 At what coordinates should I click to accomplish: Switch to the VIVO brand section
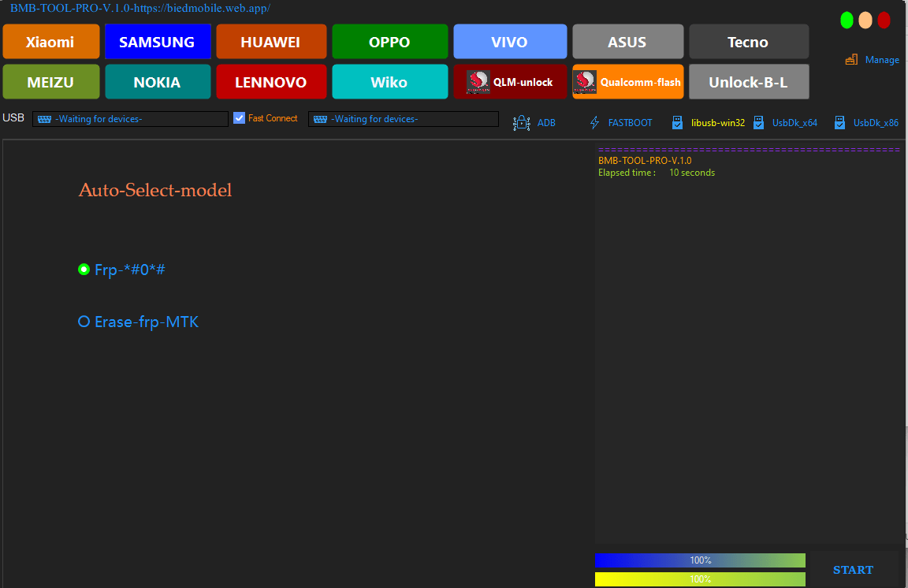[x=510, y=42]
